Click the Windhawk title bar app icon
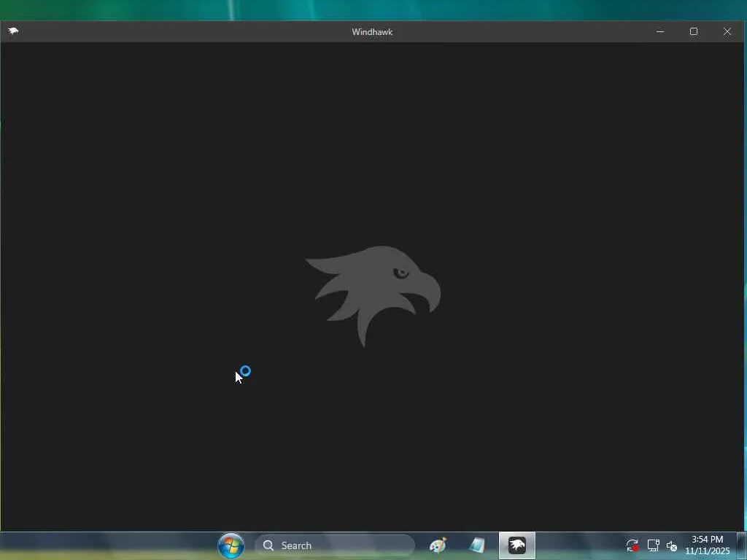The height and width of the screenshot is (560, 747). 13,31
